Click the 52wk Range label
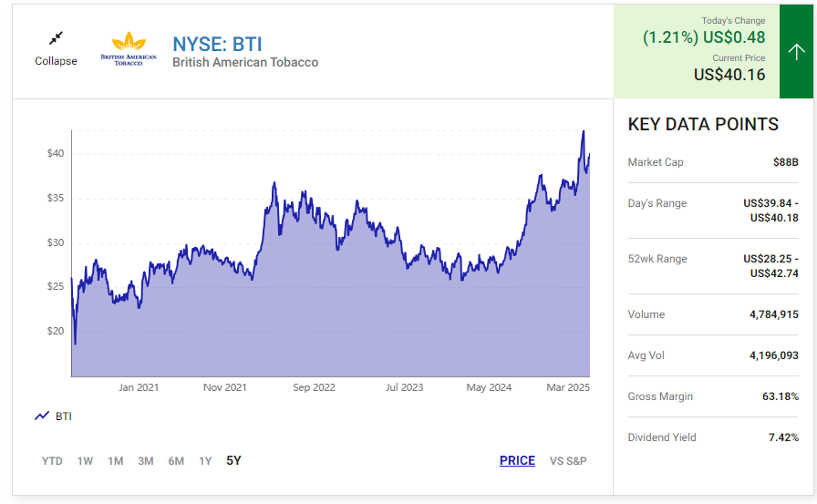817x504 pixels. (657, 259)
